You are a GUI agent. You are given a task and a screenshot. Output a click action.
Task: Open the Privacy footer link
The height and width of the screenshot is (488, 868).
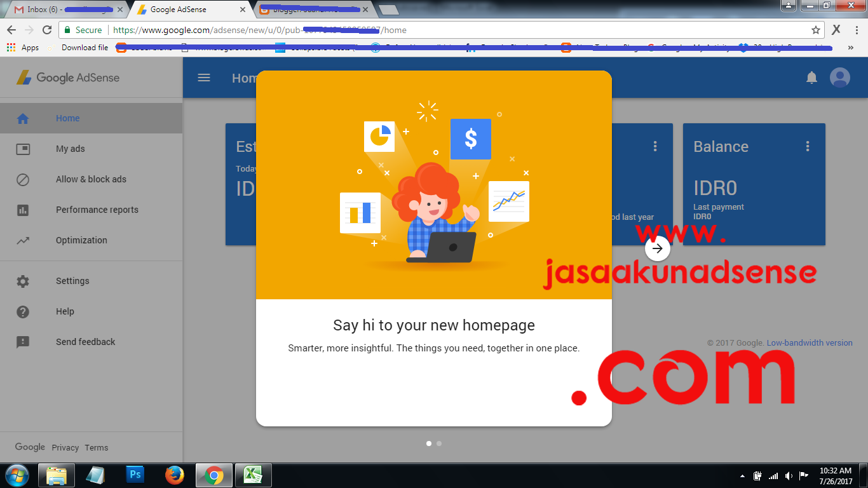65,447
